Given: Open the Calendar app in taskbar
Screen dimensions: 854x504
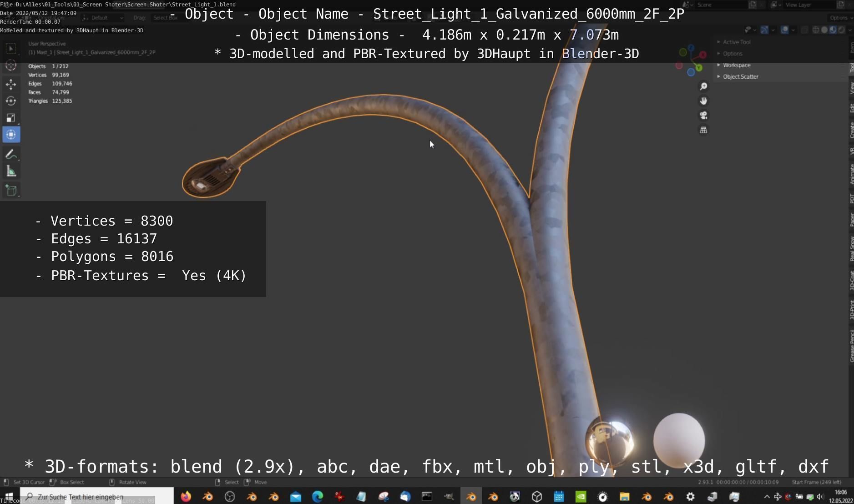Looking at the screenshot, I should pos(559,497).
